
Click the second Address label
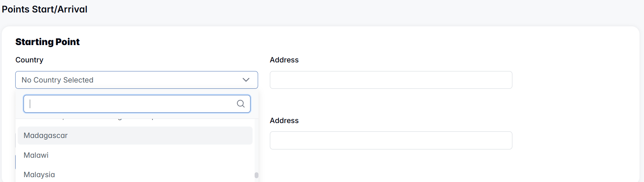[284, 121]
